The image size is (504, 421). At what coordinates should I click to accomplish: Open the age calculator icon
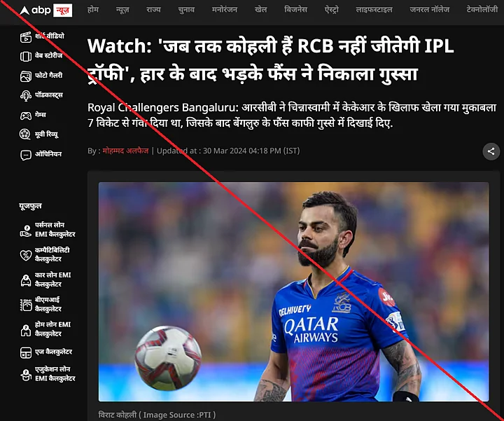[26, 352]
